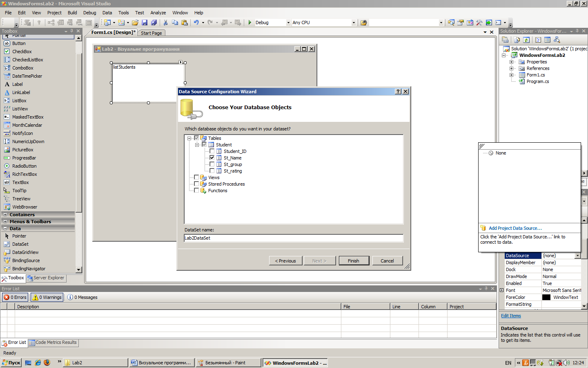This screenshot has height=368, width=588.
Task: Toggle the Student table checkbox
Action: click(x=204, y=144)
